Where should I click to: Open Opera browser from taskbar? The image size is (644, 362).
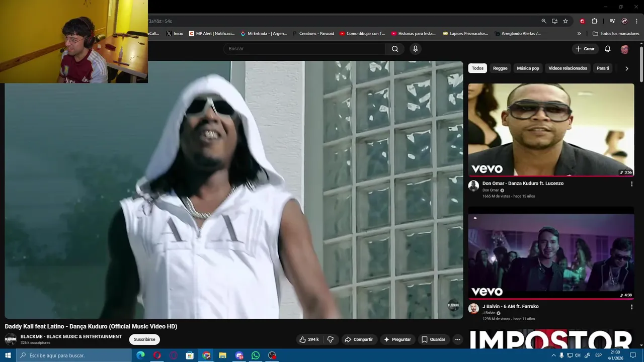point(157,355)
